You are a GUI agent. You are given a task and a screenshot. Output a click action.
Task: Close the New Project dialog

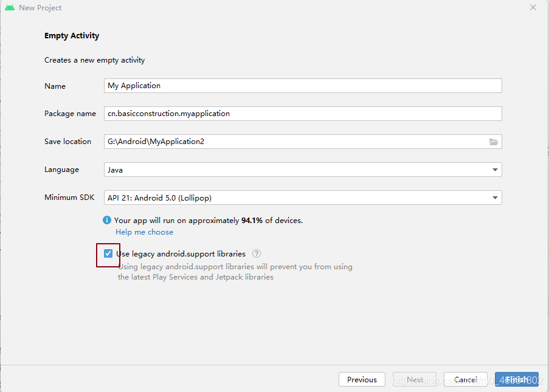tap(533, 7)
